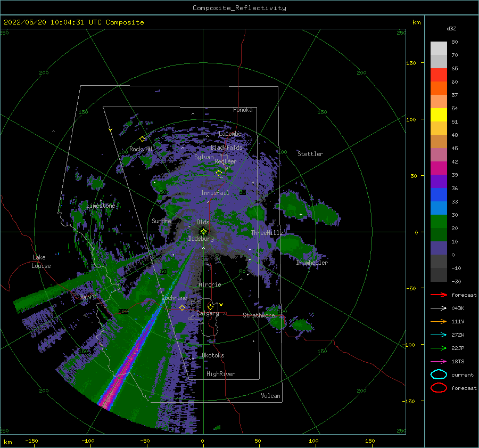Select the magenta 42 dBZ color swatch

click(x=439, y=168)
